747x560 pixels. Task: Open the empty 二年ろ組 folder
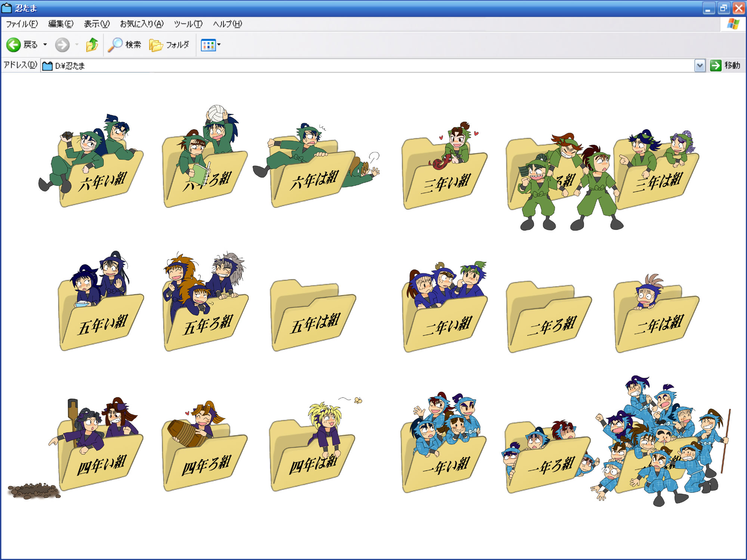click(x=549, y=317)
